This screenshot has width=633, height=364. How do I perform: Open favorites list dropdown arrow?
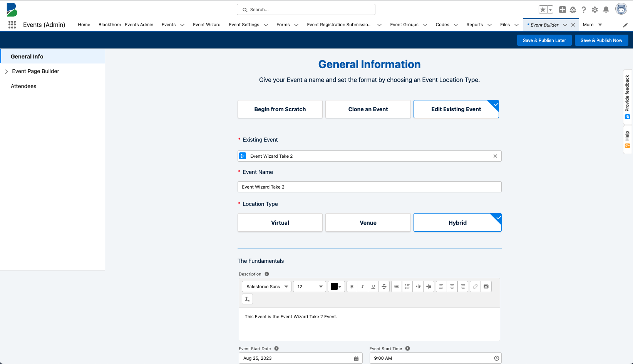click(x=551, y=10)
